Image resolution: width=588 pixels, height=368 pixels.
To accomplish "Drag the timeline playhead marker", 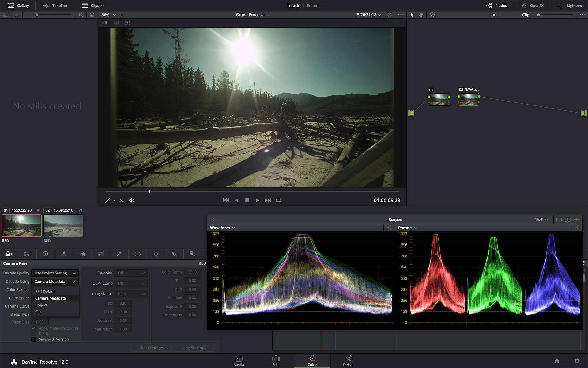I will [150, 191].
